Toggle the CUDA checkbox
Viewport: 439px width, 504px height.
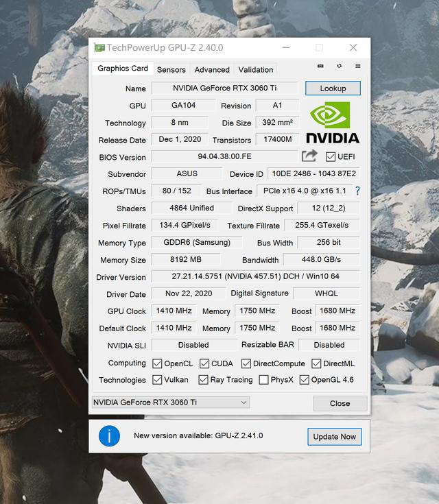204,363
